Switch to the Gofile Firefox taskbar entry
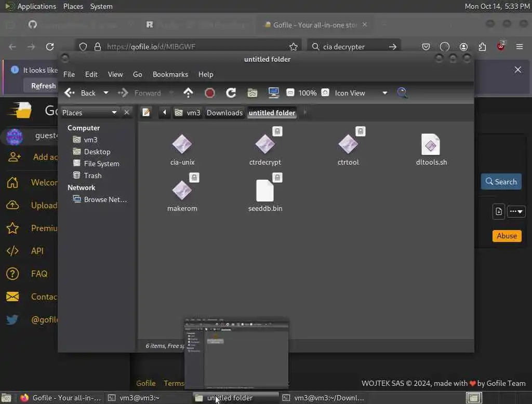 pyautogui.click(x=61, y=398)
